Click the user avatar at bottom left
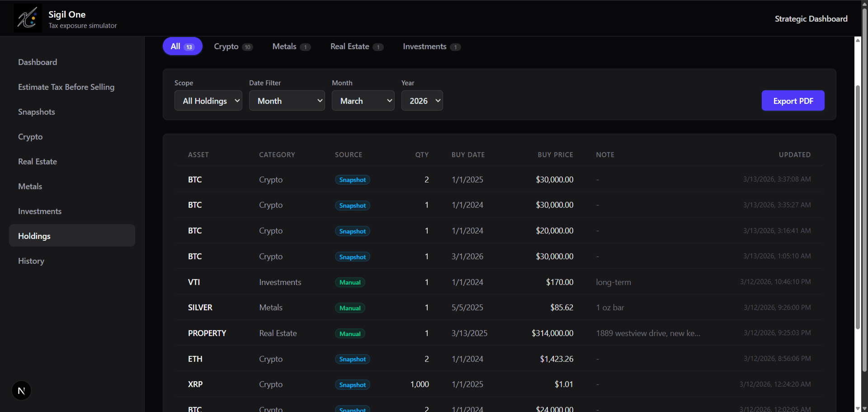 (x=21, y=390)
